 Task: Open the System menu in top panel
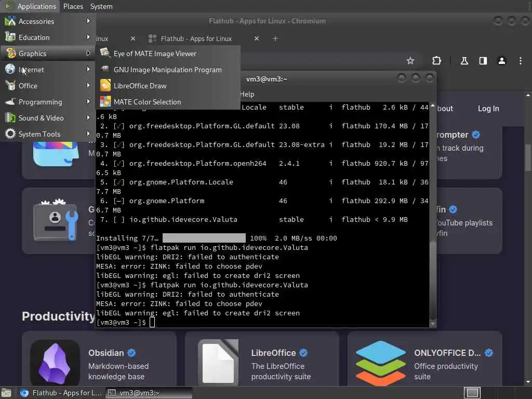[101, 6]
